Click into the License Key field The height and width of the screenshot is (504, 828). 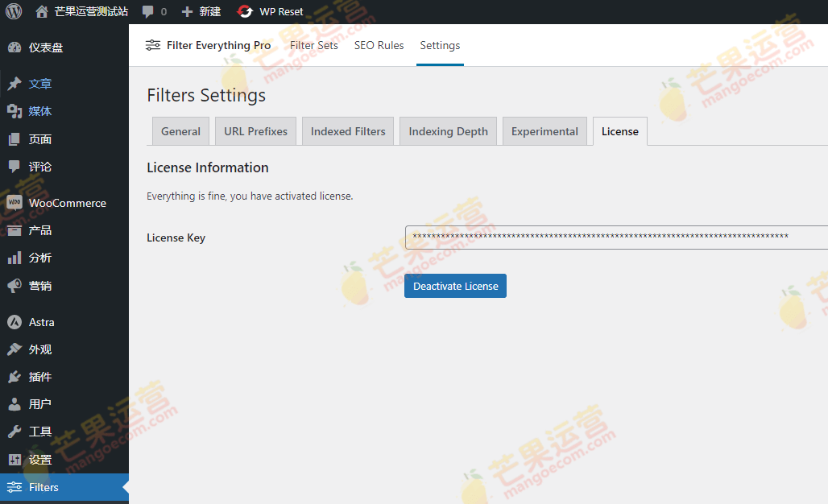point(616,238)
